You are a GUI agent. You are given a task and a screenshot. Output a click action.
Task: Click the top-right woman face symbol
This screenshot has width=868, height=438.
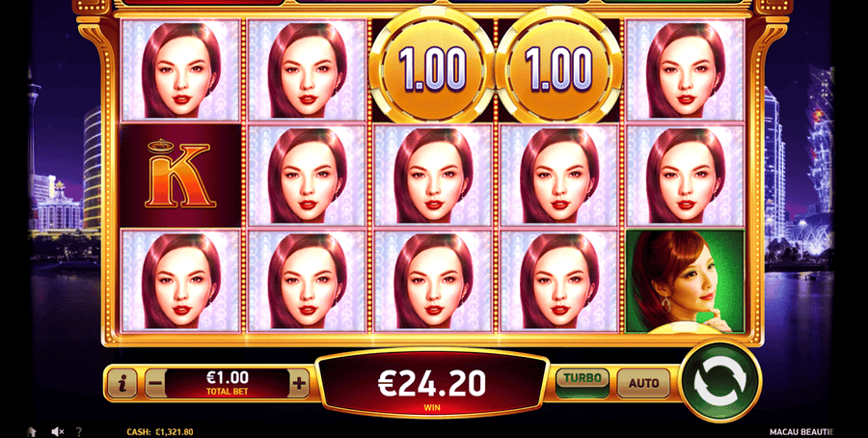click(685, 69)
